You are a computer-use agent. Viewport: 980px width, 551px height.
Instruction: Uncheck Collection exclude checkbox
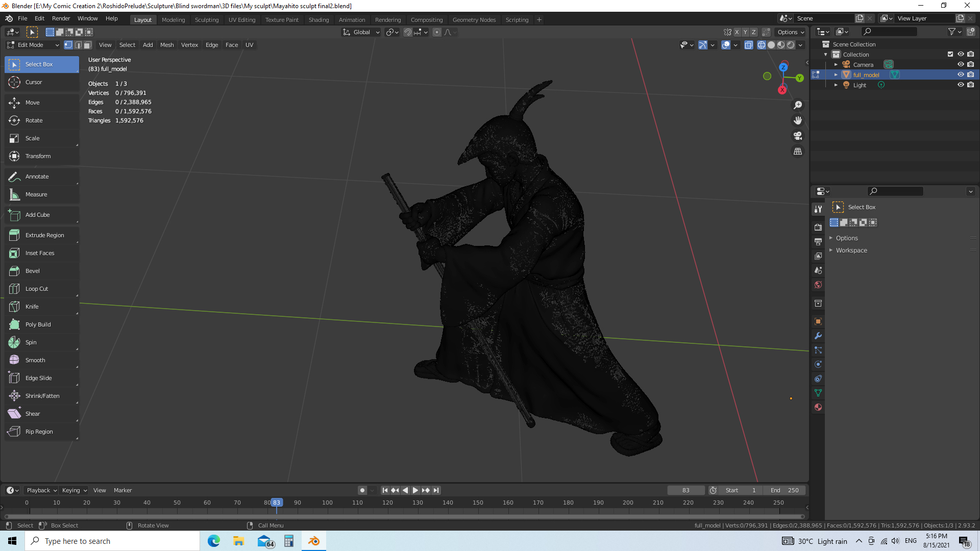950,54
